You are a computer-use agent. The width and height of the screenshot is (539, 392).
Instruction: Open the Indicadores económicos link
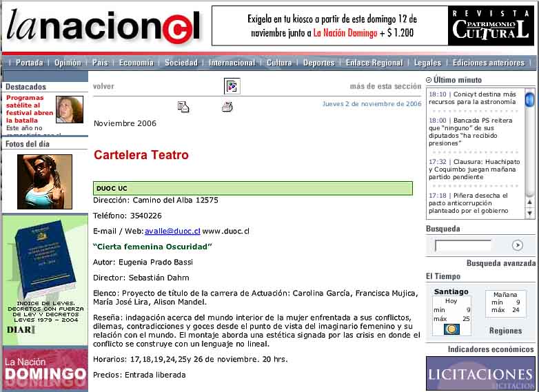tap(491, 349)
